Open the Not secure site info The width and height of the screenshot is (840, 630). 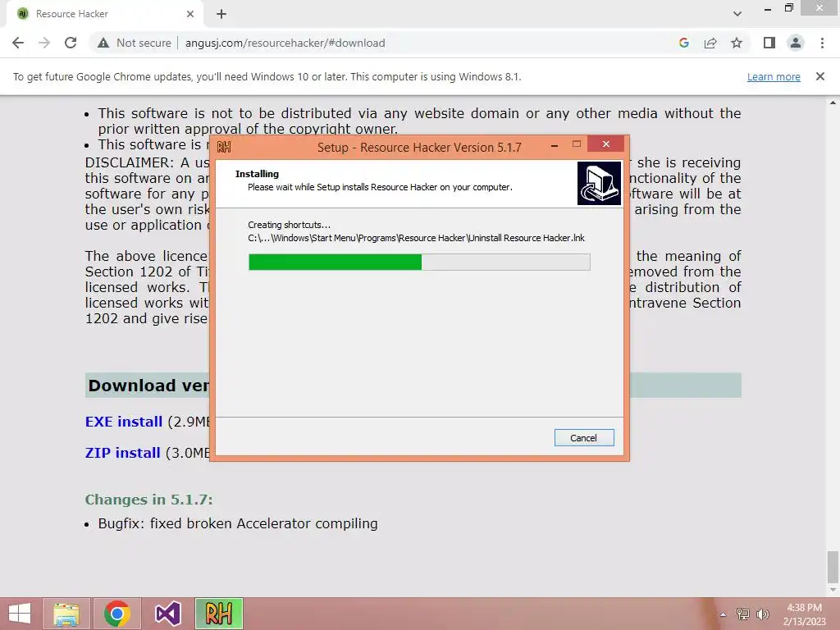click(134, 43)
